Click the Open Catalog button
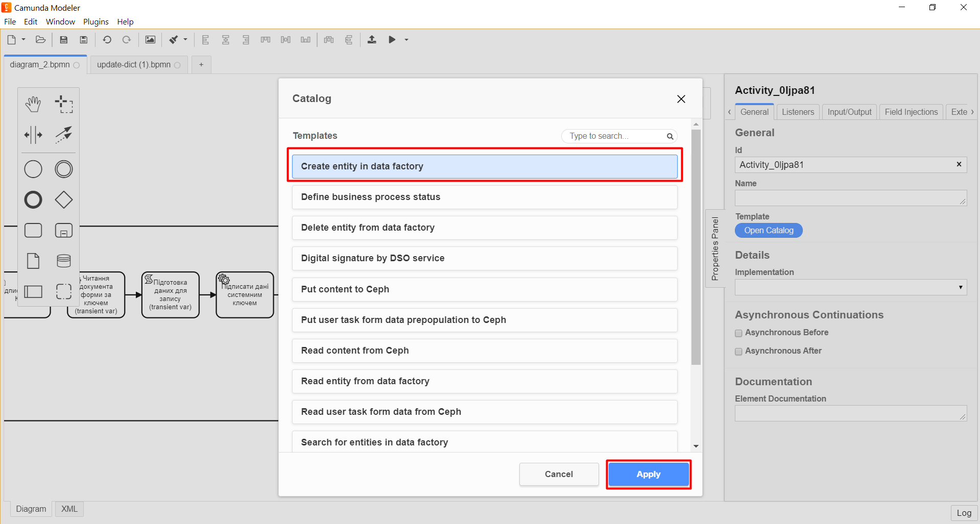Screen dimensions: 980x524 click(769, 231)
